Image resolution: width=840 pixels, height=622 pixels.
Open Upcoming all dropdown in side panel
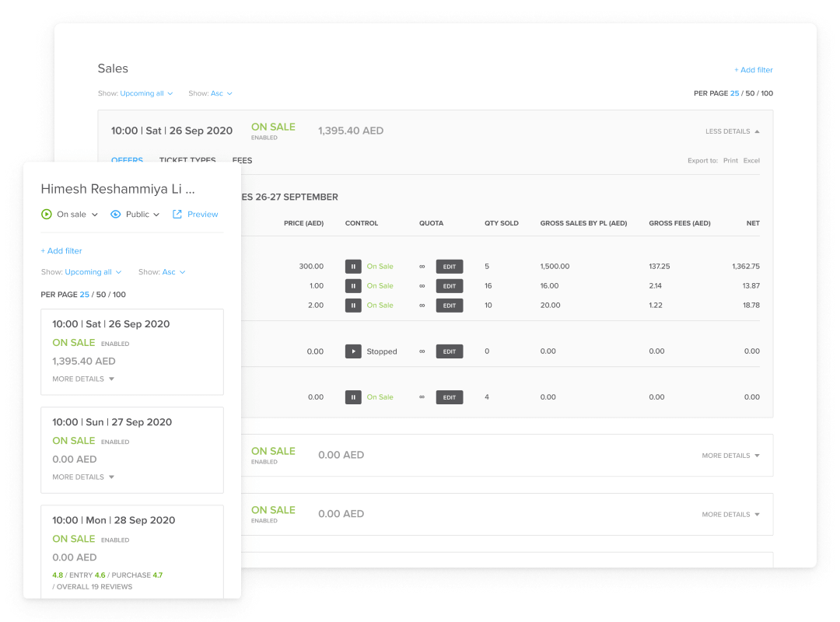pyautogui.click(x=93, y=272)
